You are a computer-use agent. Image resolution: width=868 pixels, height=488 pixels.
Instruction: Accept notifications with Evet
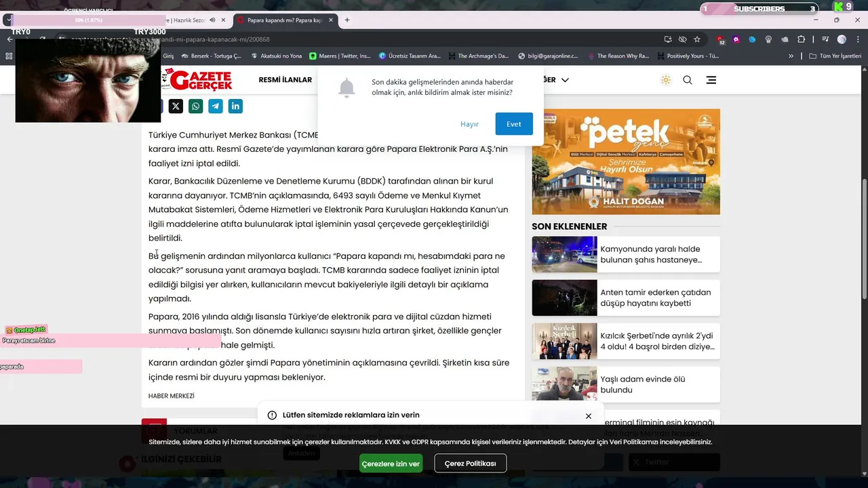click(514, 124)
